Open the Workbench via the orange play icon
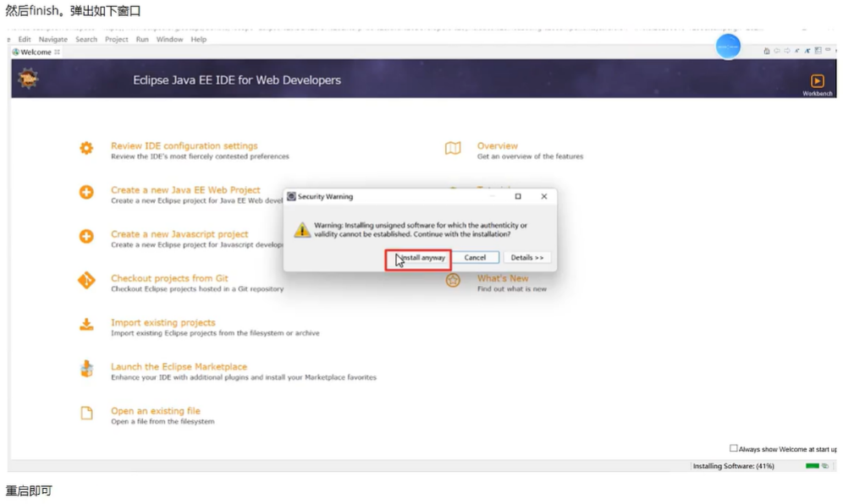 [818, 80]
